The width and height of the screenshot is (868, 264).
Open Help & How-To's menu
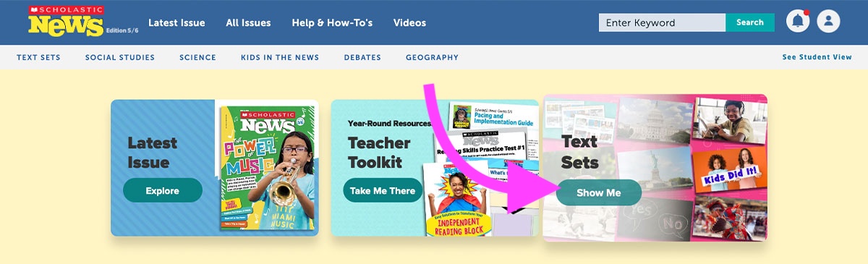click(x=332, y=22)
